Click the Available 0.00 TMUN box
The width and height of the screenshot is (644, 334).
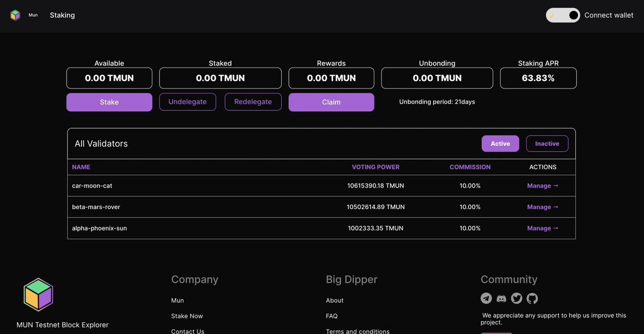(x=109, y=78)
